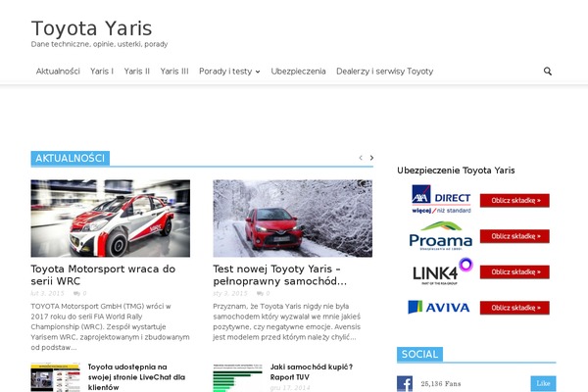Open the Yaris II menu item
Image resolution: width=588 pixels, height=392 pixels.
tap(137, 72)
